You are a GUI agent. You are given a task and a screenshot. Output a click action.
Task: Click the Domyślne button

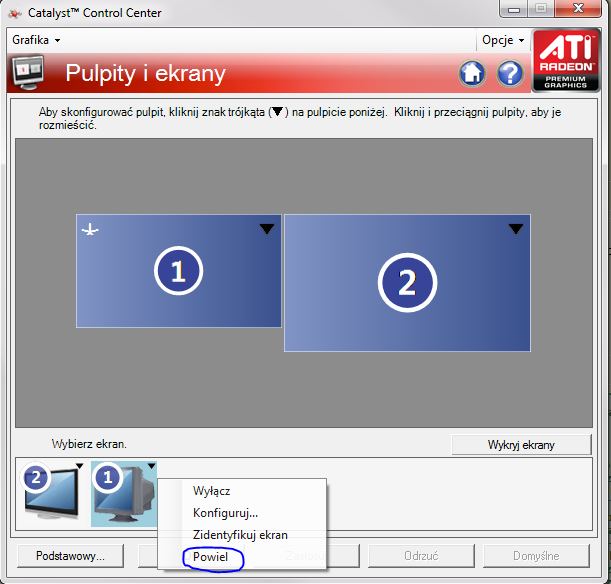coord(536,556)
